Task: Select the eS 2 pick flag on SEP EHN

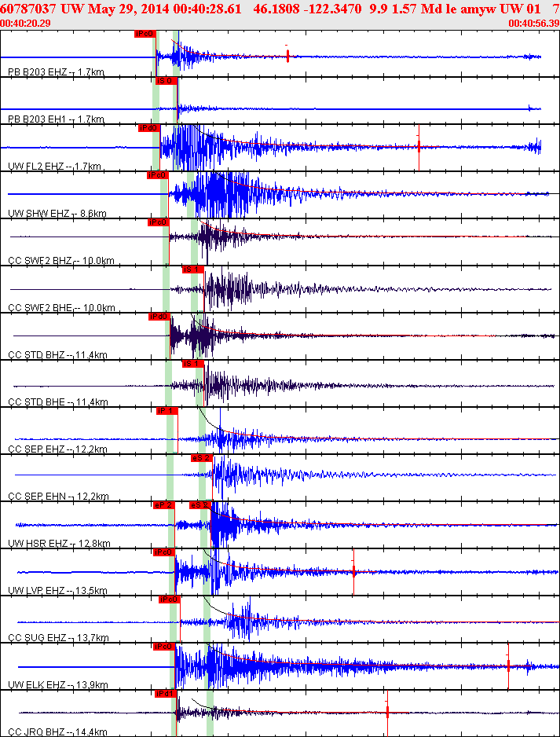Action: pyautogui.click(x=202, y=458)
